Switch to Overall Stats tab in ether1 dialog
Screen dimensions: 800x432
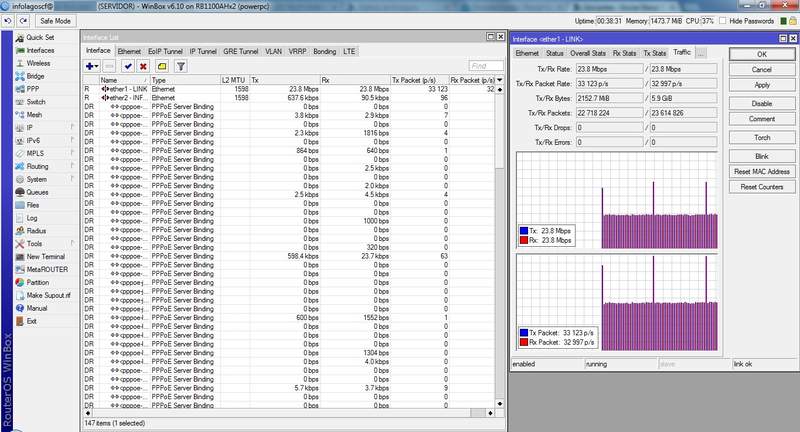pos(588,53)
